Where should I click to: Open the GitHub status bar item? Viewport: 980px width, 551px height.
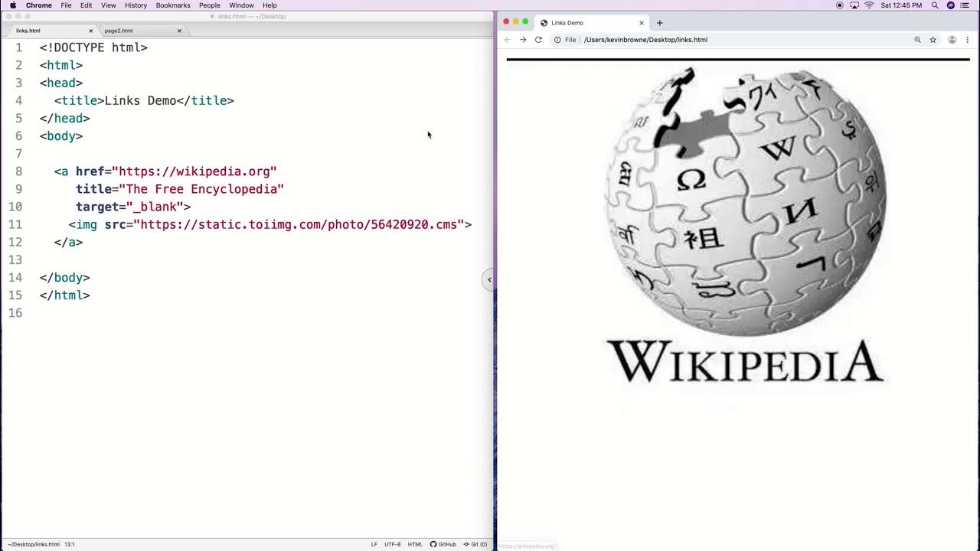click(443, 544)
